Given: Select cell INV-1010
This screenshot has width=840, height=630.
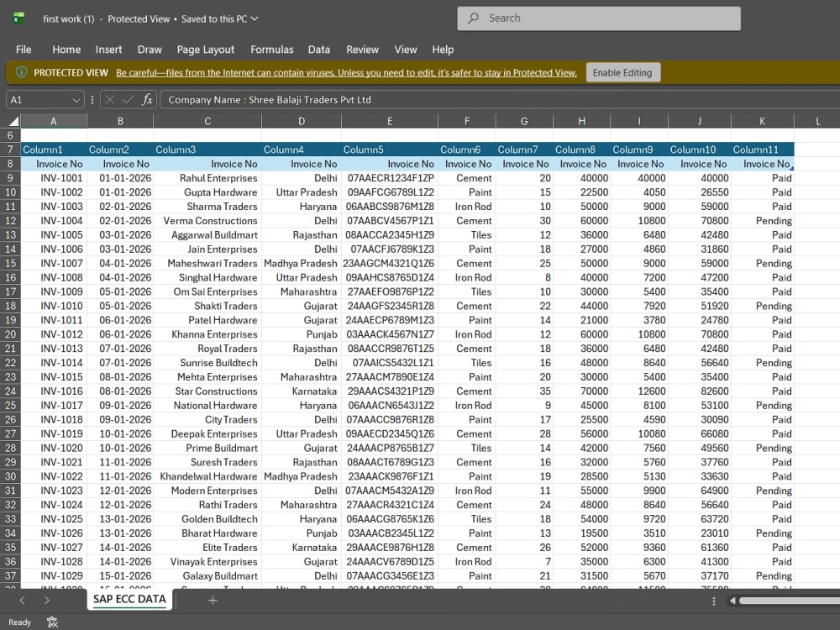Looking at the screenshot, I should click(54, 306).
